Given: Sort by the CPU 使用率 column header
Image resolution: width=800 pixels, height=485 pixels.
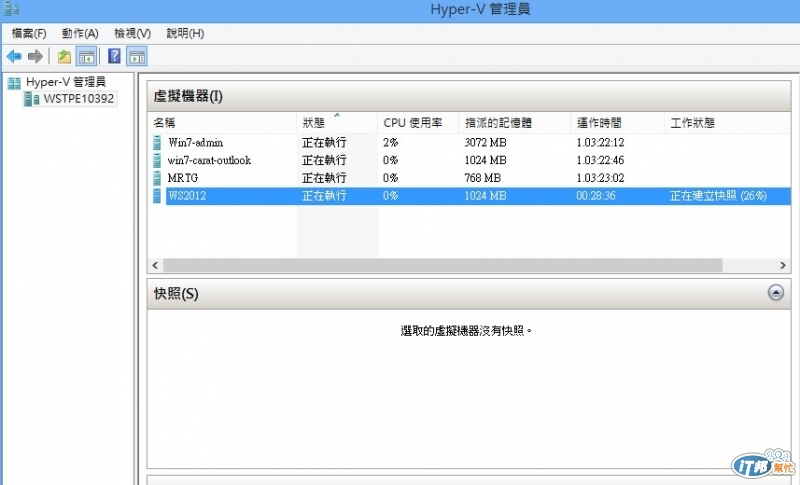Looking at the screenshot, I should (418, 123).
